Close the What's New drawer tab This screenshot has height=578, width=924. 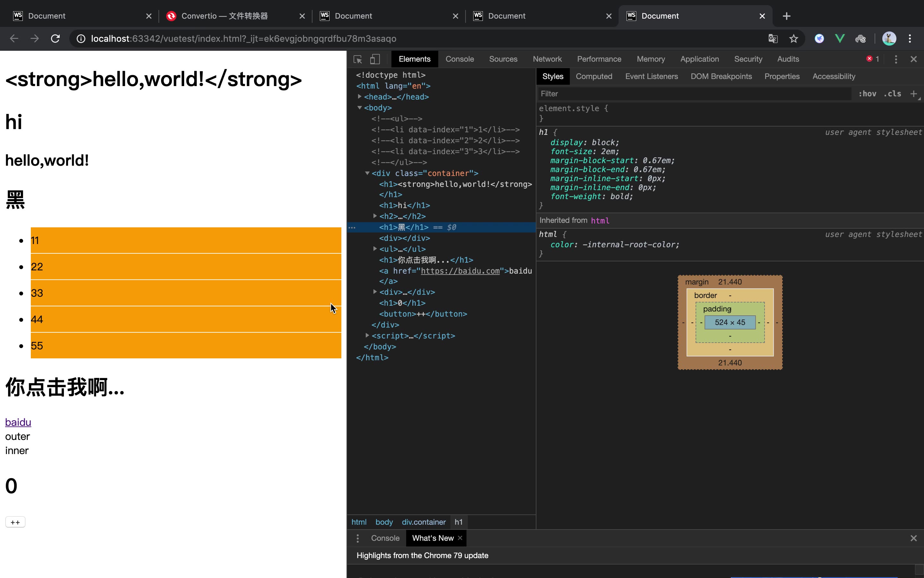click(x=460, y=538)
